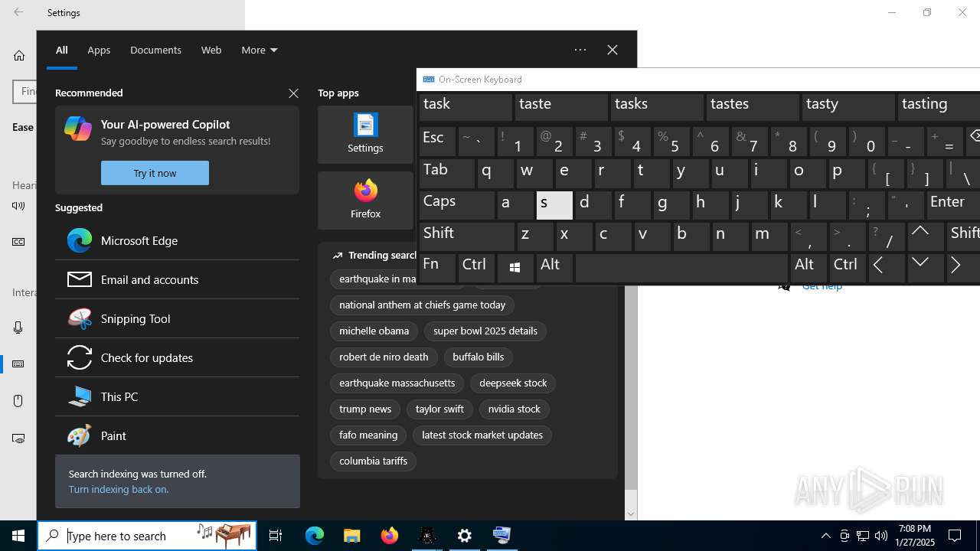Open notification center icon
The width and height of the screenshot is (980, 551).
click(x=955, y=536)
